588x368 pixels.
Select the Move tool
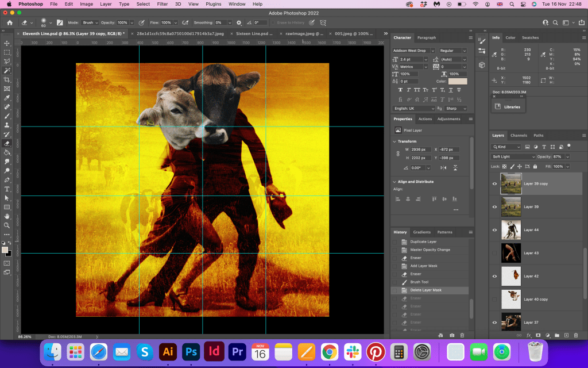click(7, 43)
